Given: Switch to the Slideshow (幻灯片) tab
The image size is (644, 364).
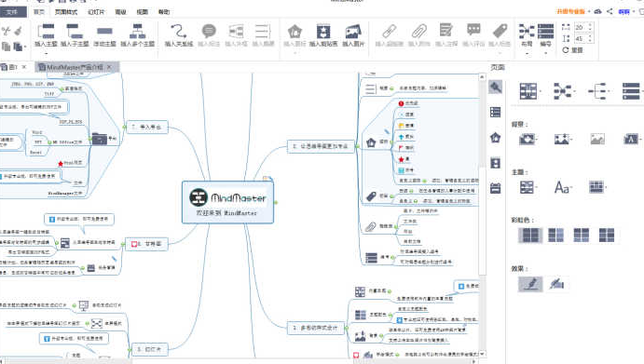Looking at the screenshot, I should (x=96, y=12).
